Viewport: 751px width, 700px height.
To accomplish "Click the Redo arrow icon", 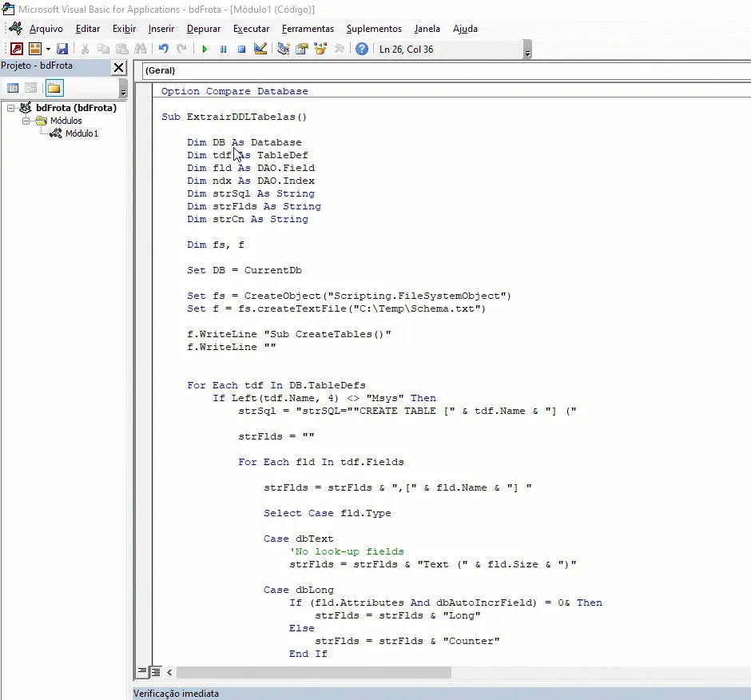I will (x=181, y=49).
